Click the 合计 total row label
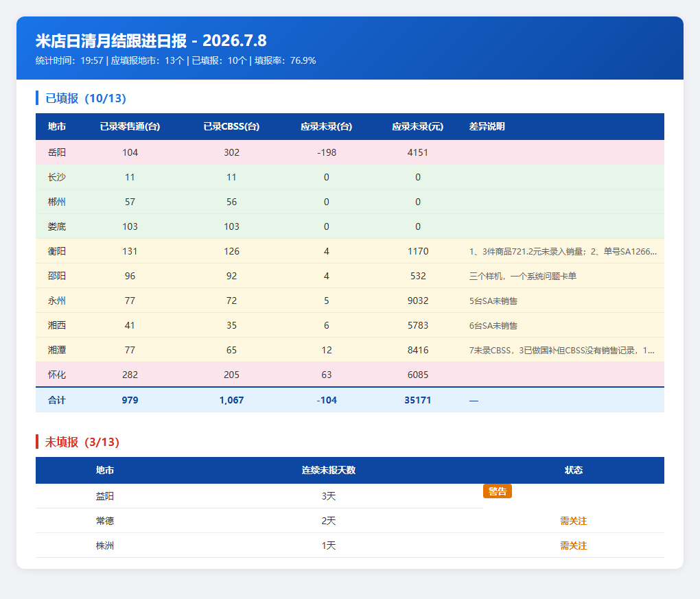700x599 pixels. click(x=57, y=401)
